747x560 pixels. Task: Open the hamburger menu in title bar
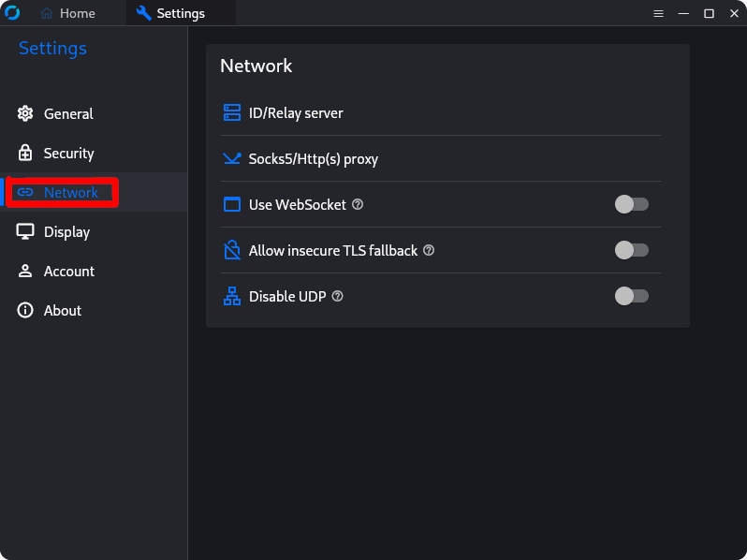coord(658,13)
